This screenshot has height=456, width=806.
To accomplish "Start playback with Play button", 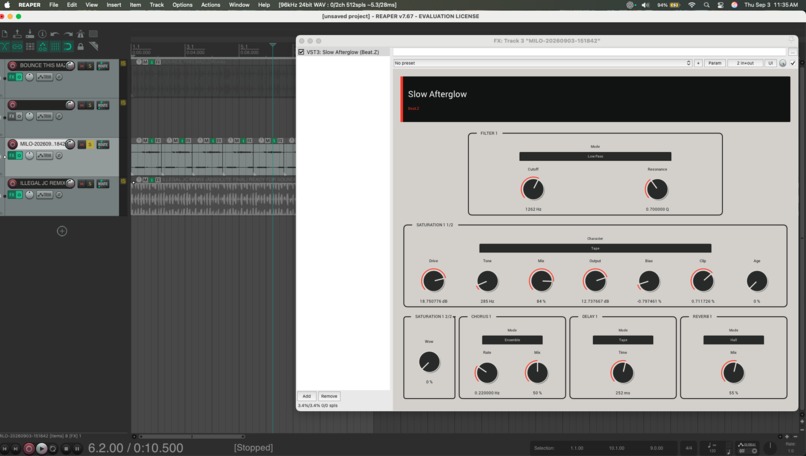I will pyautogui.click(x=42, y=449).
